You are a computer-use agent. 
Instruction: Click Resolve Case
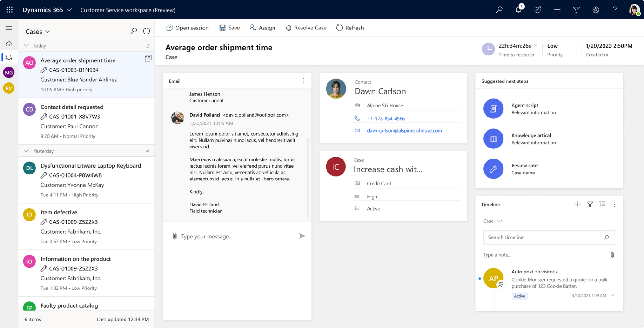[306, 28]
